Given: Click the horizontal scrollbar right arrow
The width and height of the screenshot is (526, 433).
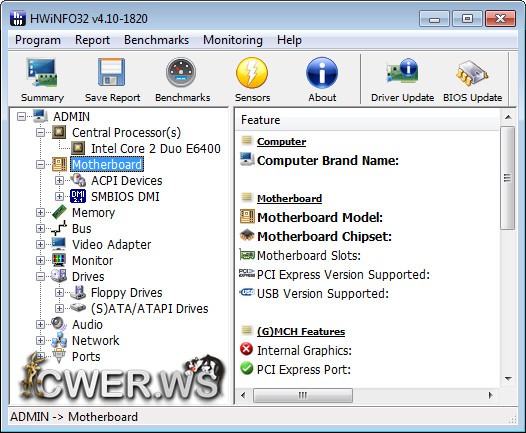Looking at the screenshot, I should click(x=491, y=395).
